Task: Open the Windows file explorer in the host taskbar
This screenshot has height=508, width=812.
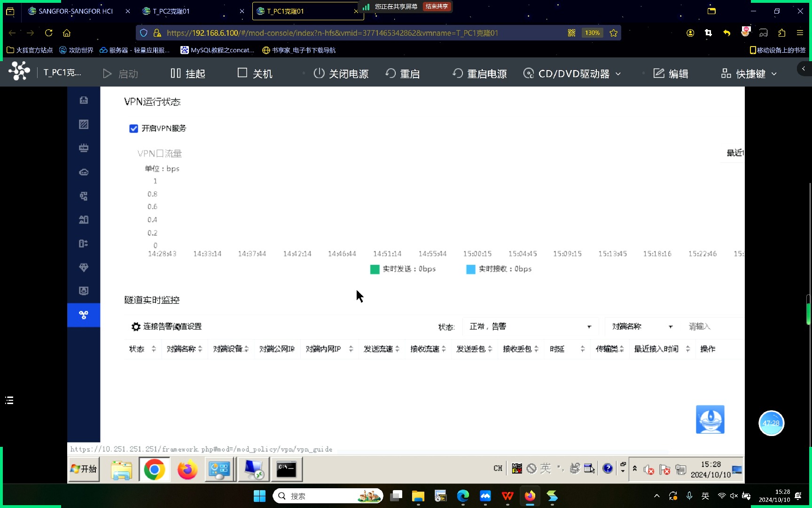Action: [x=418, y=496]
